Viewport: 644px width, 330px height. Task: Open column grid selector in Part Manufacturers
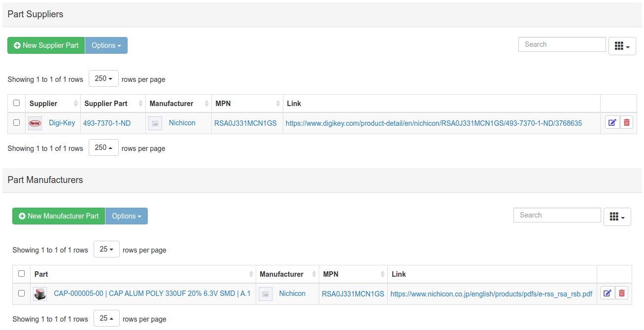pos(617,217)
